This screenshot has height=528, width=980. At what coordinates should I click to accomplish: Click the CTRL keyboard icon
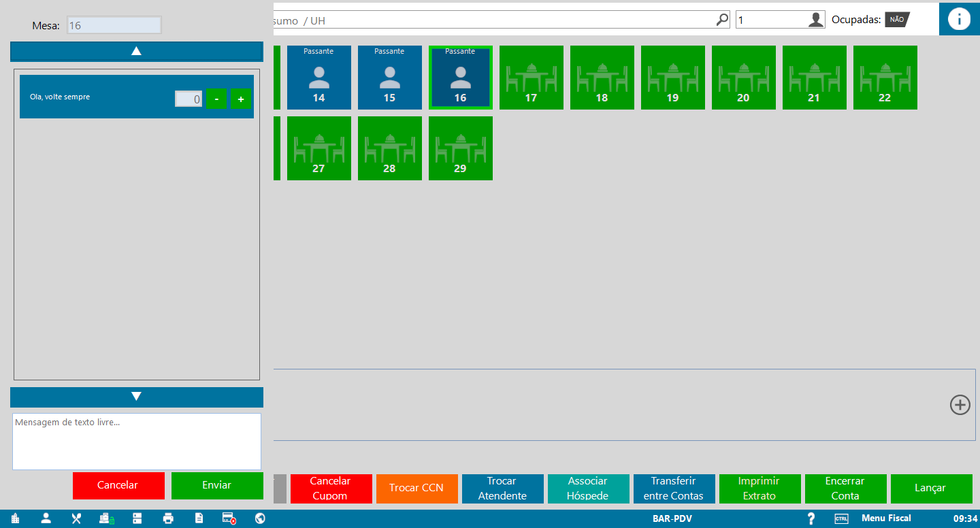[841, 518]
